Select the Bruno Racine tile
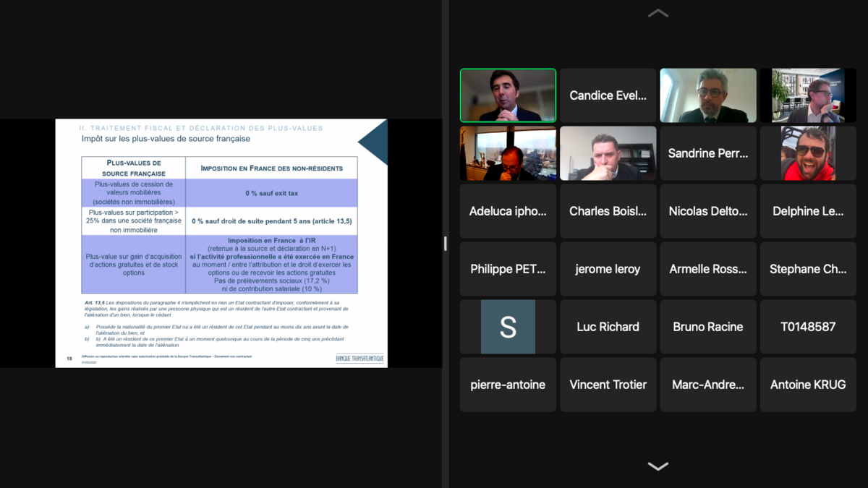 click(x=707, y=327)
